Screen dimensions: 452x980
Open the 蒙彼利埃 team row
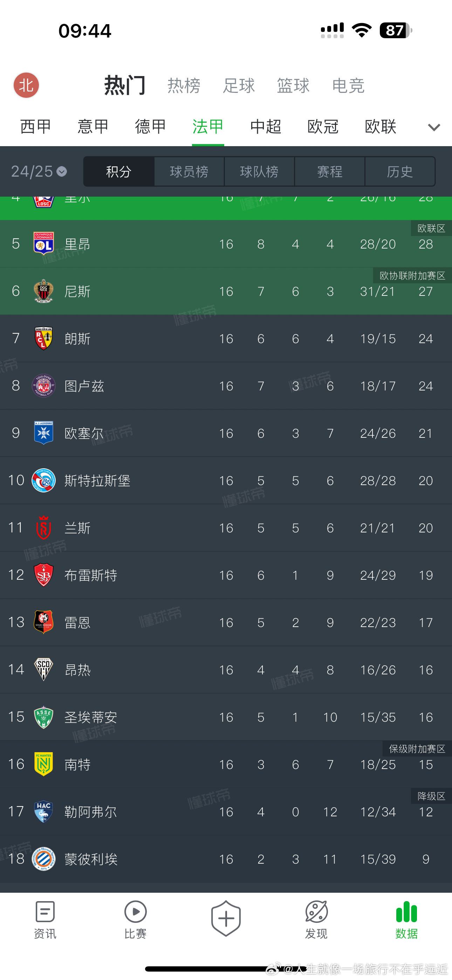coord(226,859)
